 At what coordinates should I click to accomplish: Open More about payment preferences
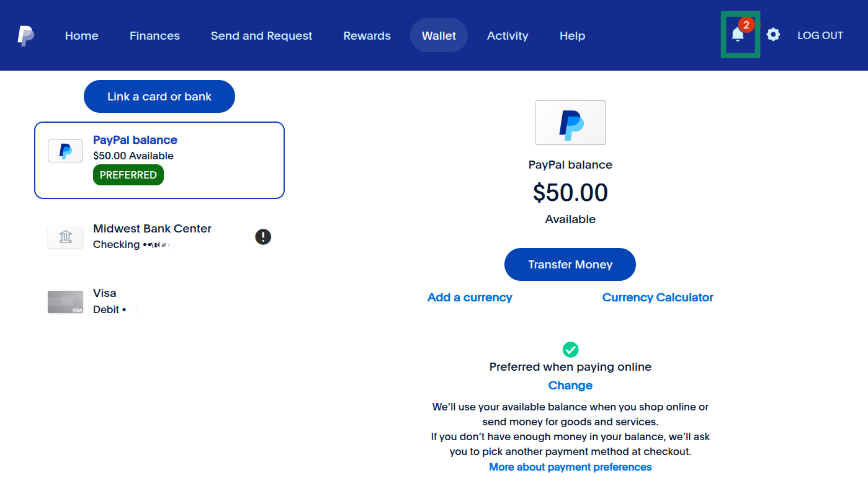tap(570, 467)
